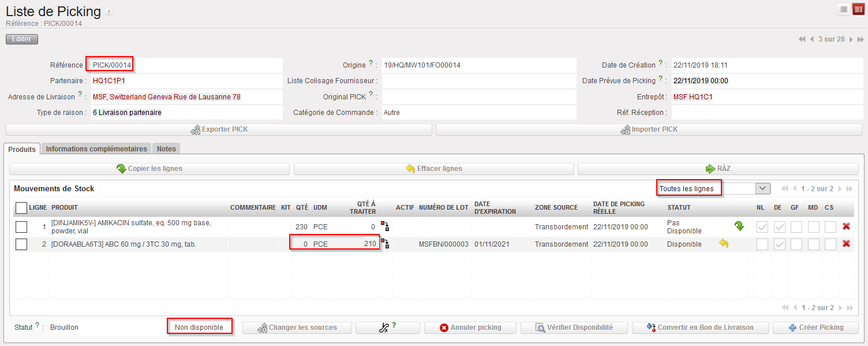Image resolution: width=868 pixels, height=346 pixels.
Task: Jump to first record arrow at top
Action: (802, 39)
